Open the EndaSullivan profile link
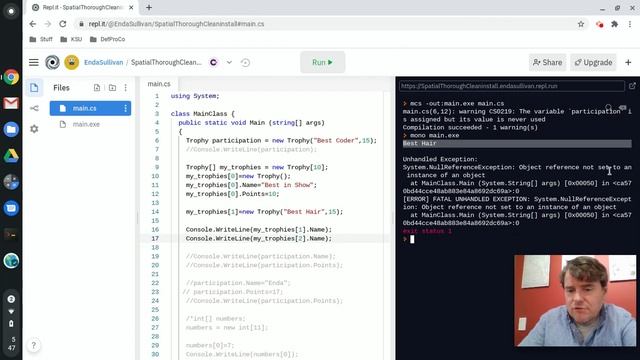 [103, 62]
